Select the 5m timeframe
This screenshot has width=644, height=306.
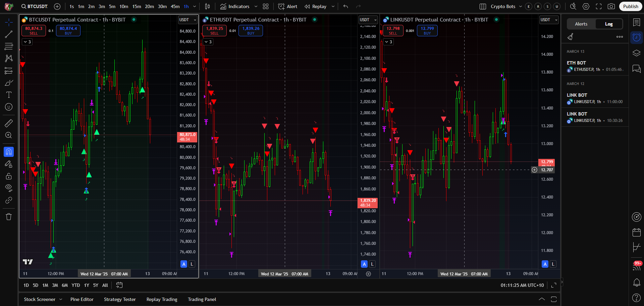(112, 6)
